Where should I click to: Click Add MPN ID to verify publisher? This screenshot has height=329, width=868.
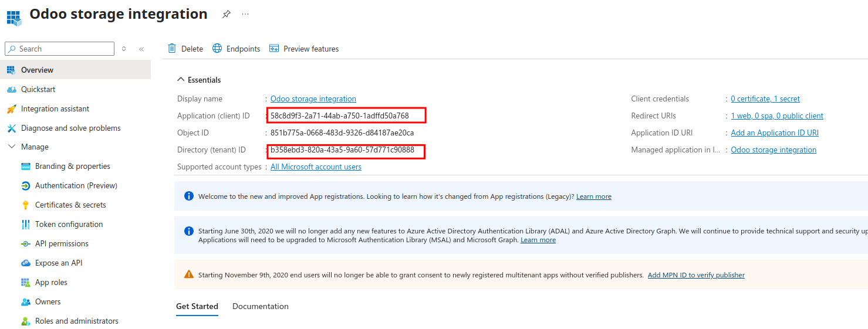(696, 275)
